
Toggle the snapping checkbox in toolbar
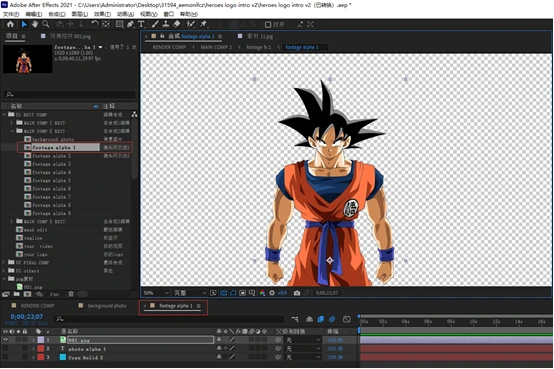click(x=268, y=24)
